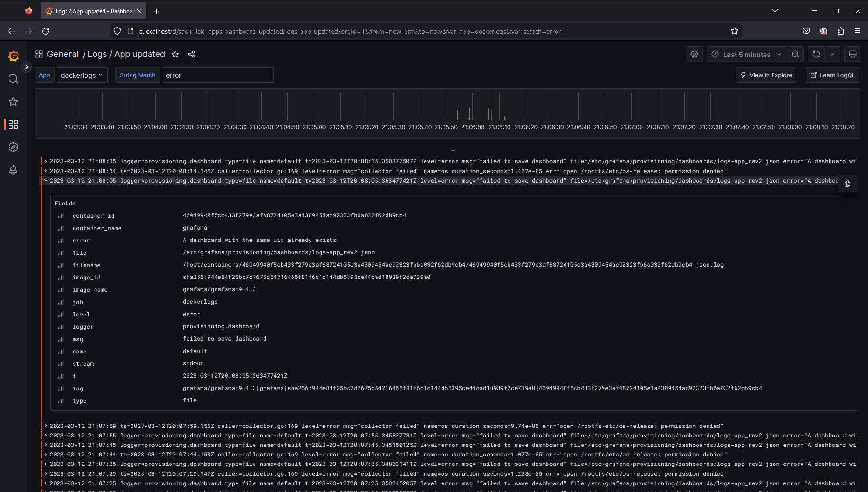Screen dimensions: 868x492
Task: Open the auto-refresh interval dropdown
Action: coord(832,54)
